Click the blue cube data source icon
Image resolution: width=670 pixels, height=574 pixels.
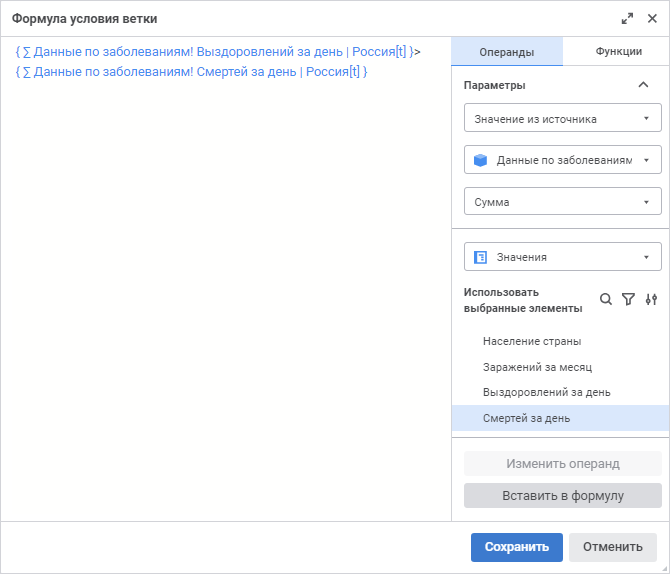click(x=480, y=160)
